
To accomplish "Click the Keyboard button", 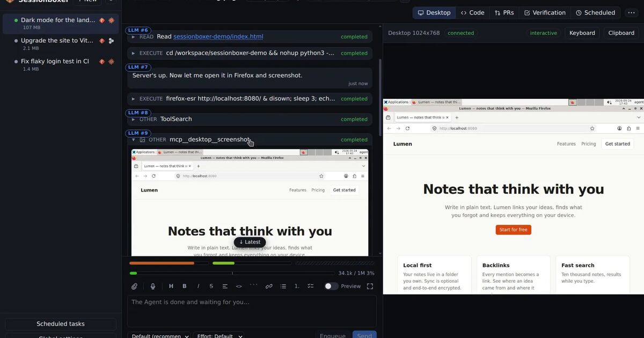I will [582, 33].
